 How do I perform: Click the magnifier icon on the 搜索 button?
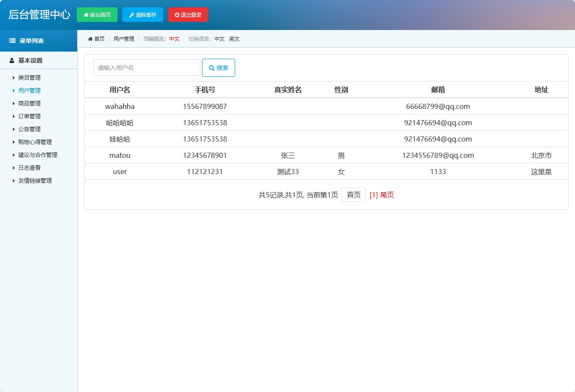coord(211,67)
